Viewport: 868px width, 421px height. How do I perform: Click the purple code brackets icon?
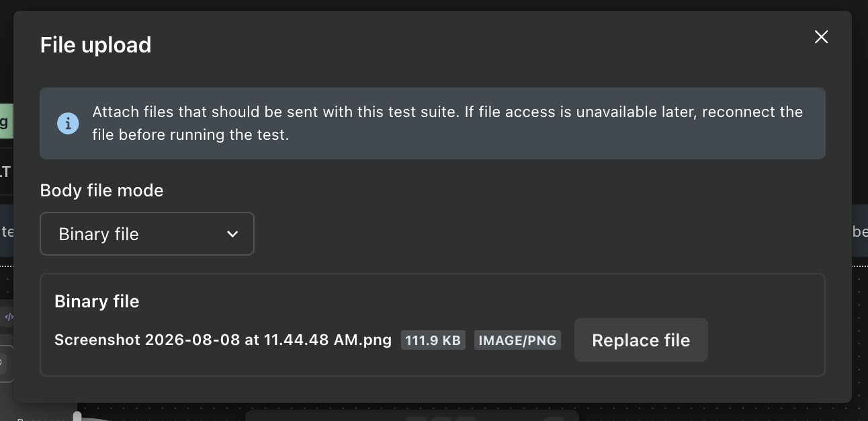9,317
